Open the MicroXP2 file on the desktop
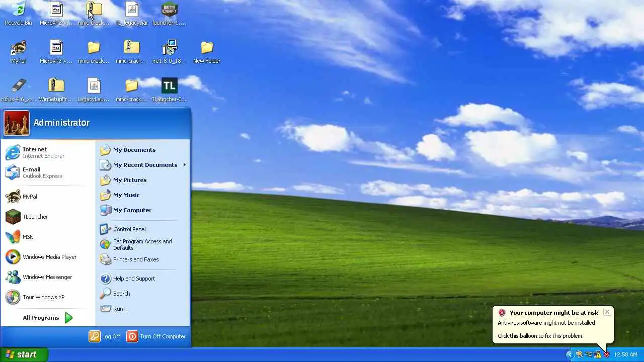The height and width of the screenshot is (362, 644). point(56,14)
